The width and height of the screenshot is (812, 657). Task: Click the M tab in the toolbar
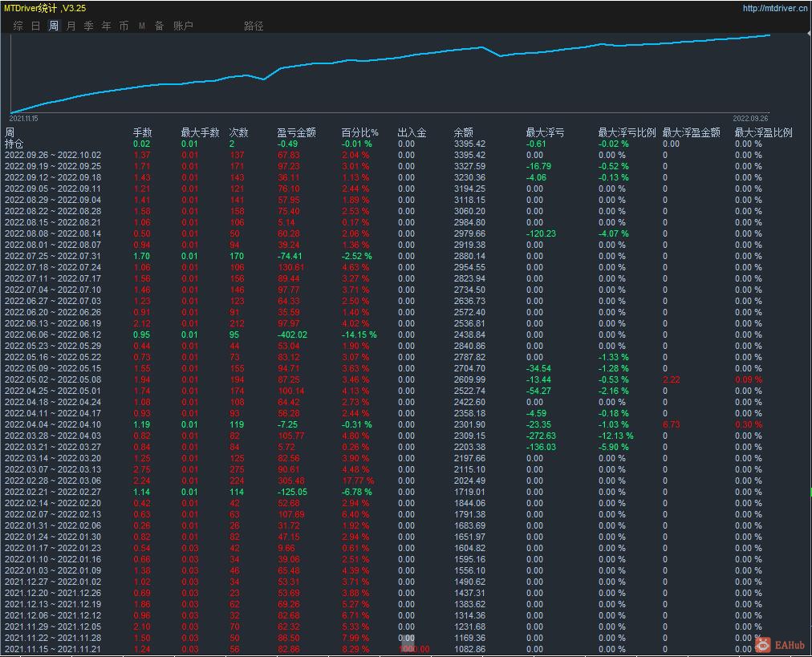[142, 26]
